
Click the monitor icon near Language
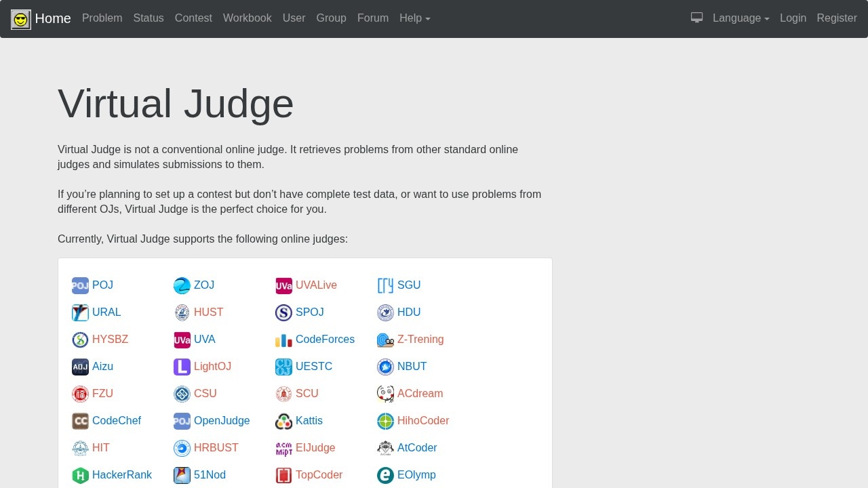(696, 18)
